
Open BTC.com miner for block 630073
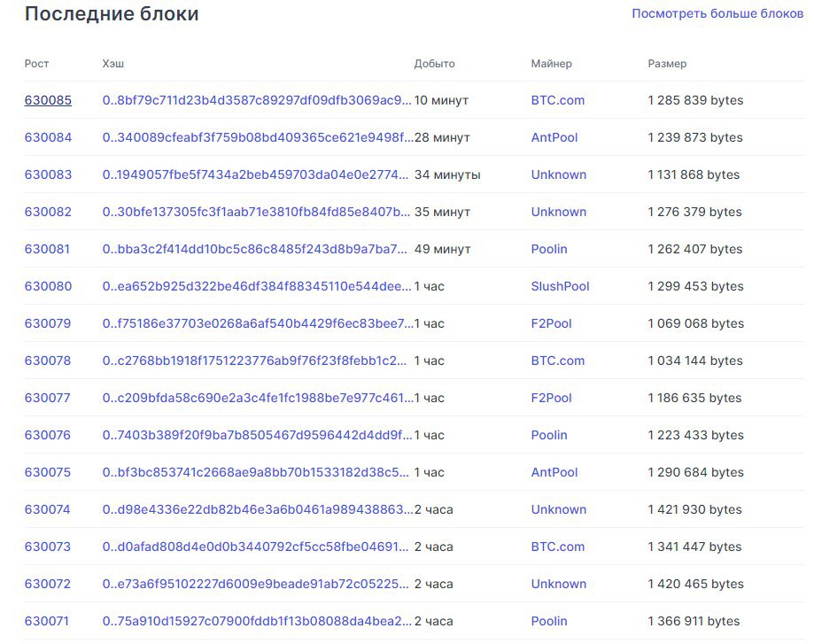tap(557, 547)
